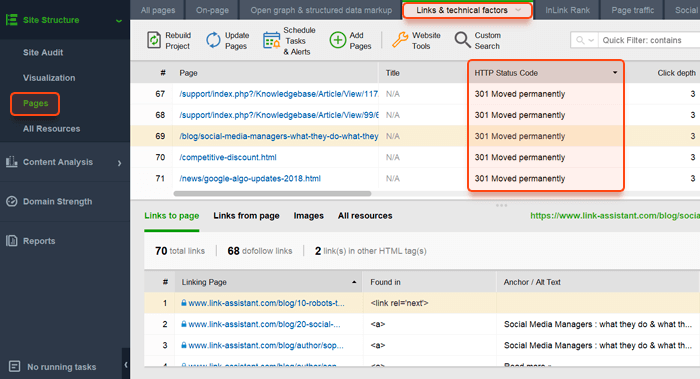Open /news/google-algo-updates-2018.html page link
The image size is (700, 379).
pos(250,179)
